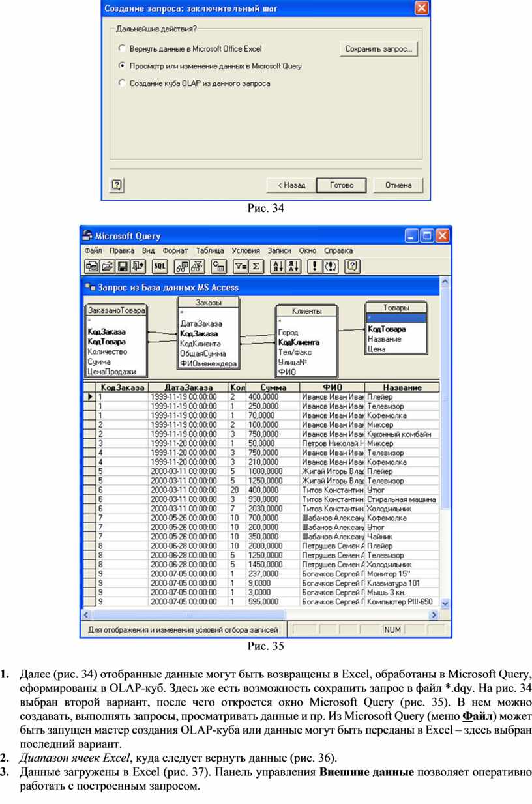This screenshot has width=532, height=804.
Task: Click the '2030,0000' sum cell
Action: point(273,508)
